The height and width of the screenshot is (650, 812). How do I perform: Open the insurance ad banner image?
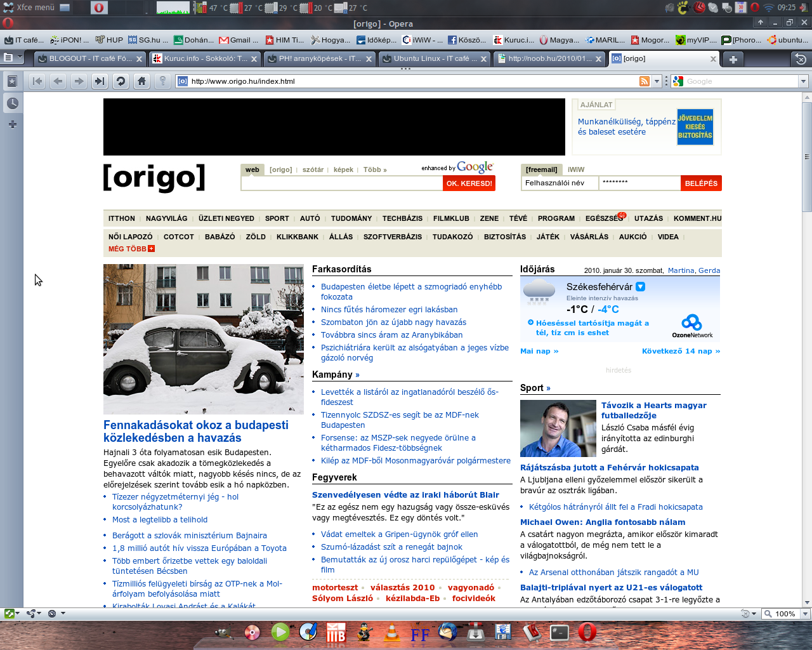[x=695, y=127]
